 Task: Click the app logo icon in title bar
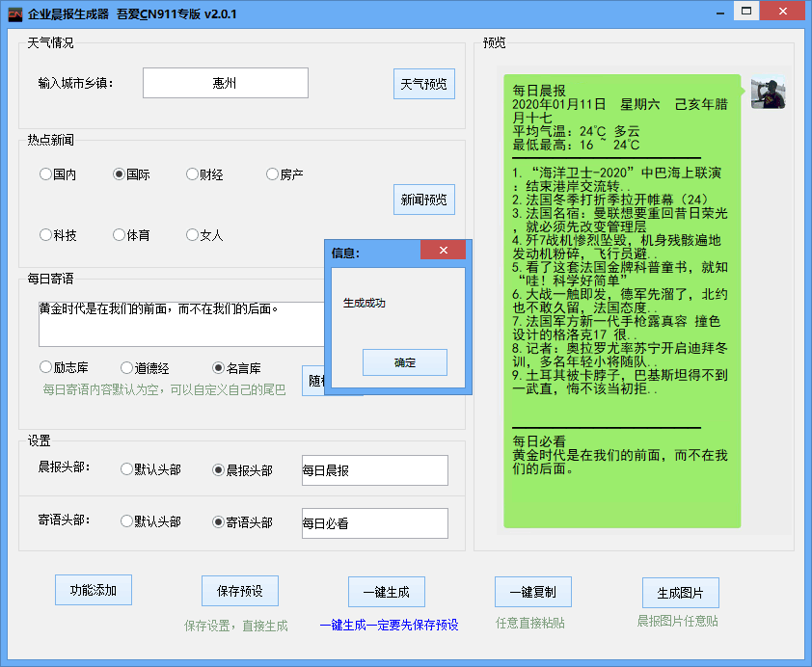tap(15, 13)
